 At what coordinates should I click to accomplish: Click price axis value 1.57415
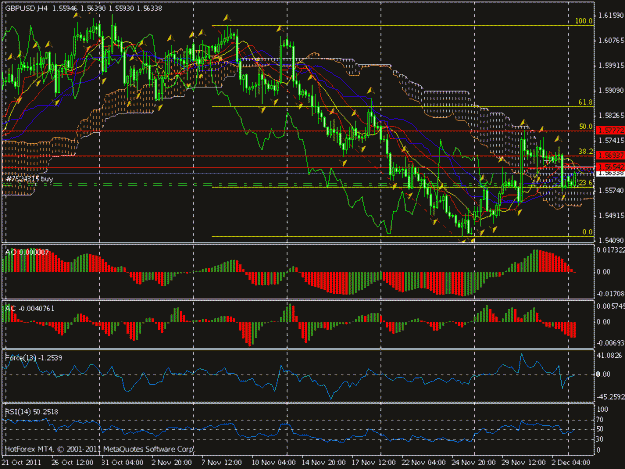pos(610,140)
